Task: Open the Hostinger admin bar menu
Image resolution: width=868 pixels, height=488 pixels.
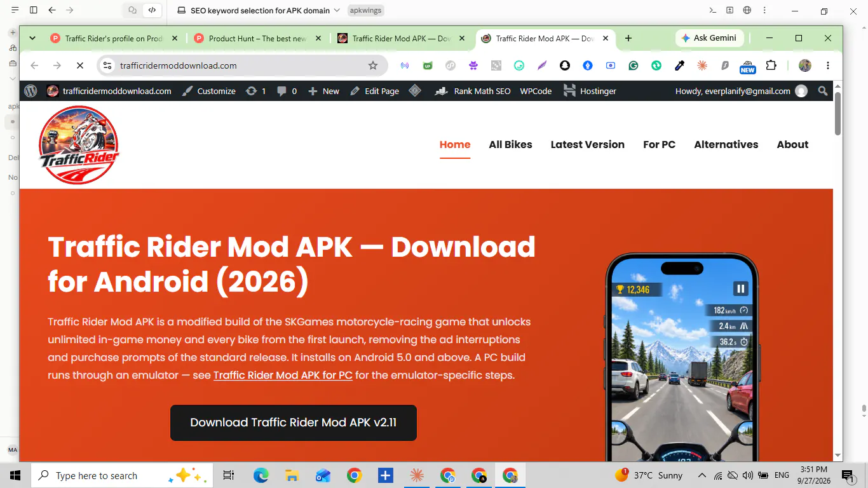Action: pos(590,91)
